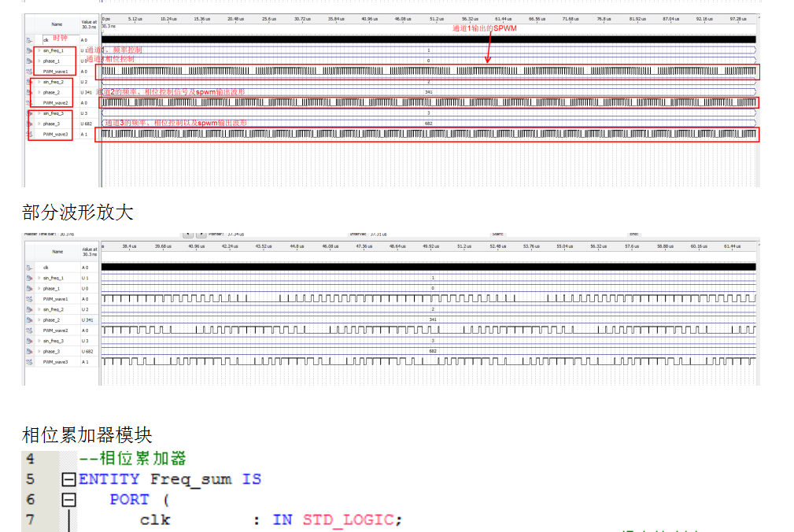Collapse the ENTITY Freq_sum code fold
This screenshot has height=532, width=794.
(x=68, y=479)
